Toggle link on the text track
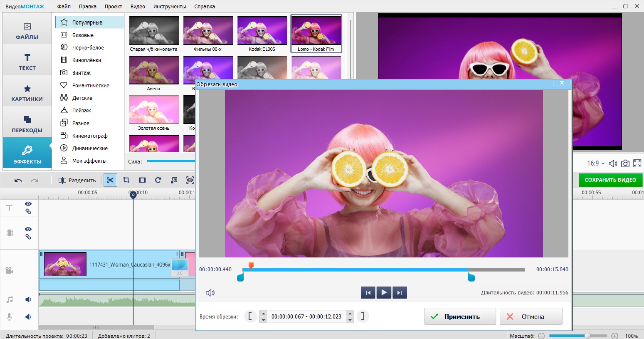This screenshot has width=644, height=339. click(28, 211)
